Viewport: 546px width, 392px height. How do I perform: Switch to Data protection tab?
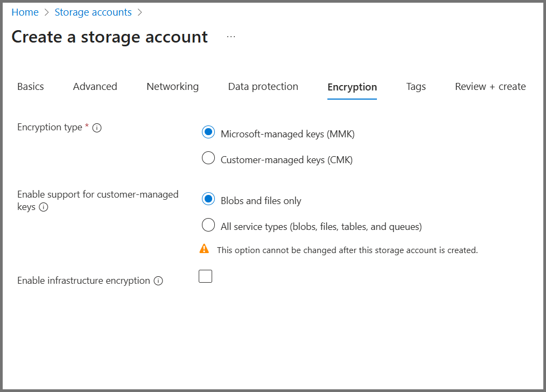click(x=263, y=87)
